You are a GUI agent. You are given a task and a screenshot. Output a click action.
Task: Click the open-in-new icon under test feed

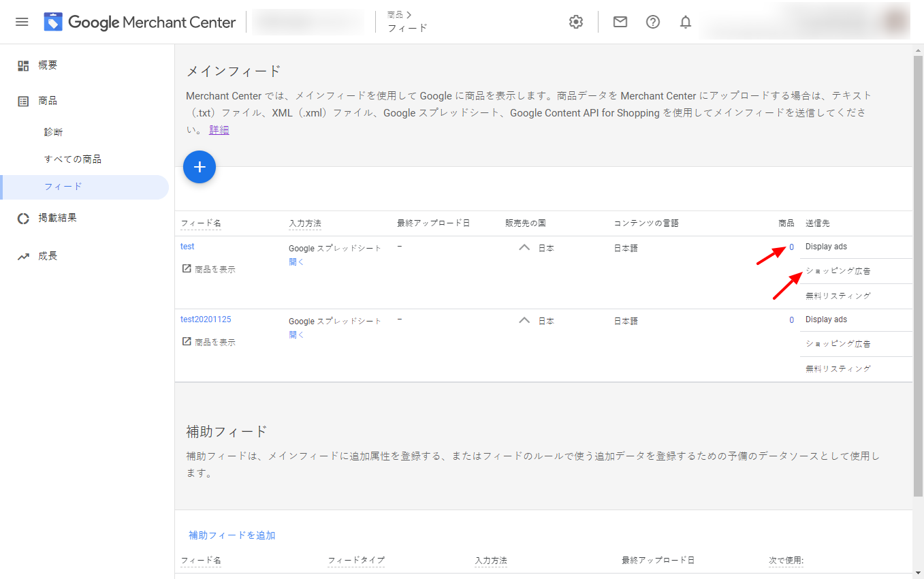click(x=187, y=268)
